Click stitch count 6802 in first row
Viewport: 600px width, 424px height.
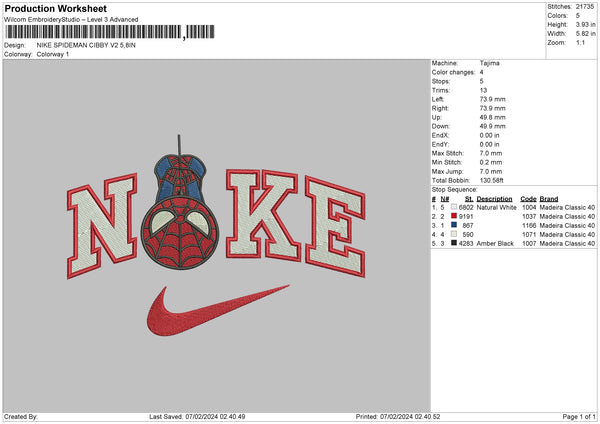[x=466, y=207]
